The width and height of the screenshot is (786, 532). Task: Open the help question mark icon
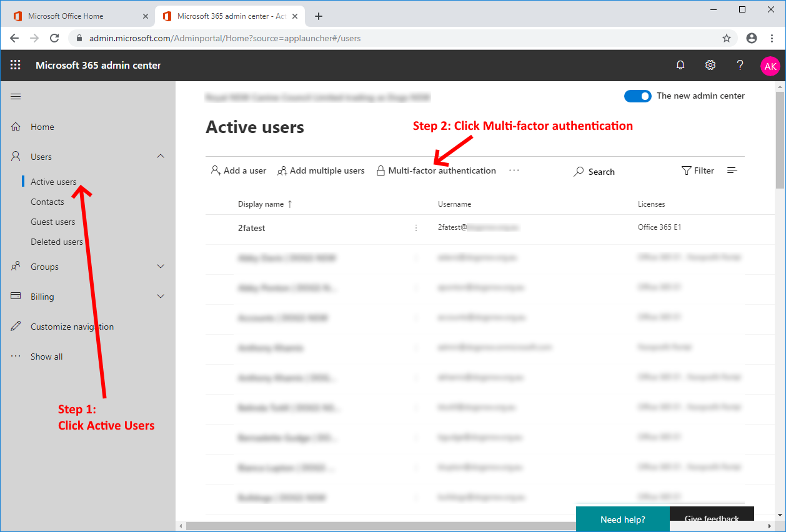(740, 65)
